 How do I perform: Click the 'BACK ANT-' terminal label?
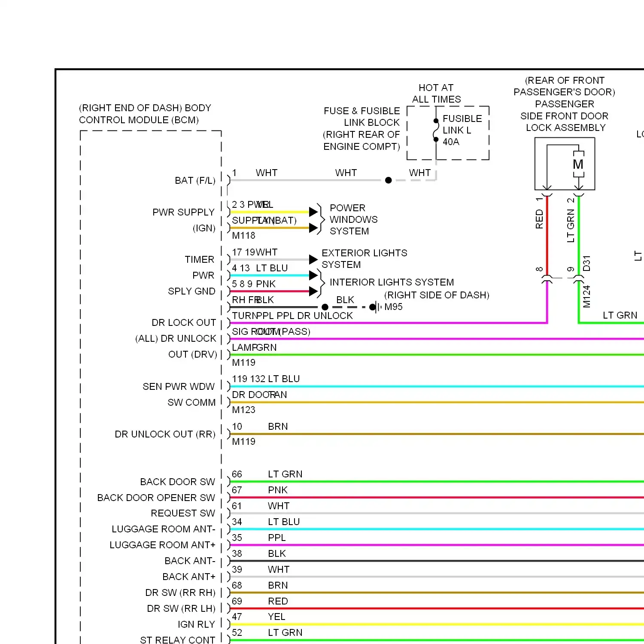(190, 561)
